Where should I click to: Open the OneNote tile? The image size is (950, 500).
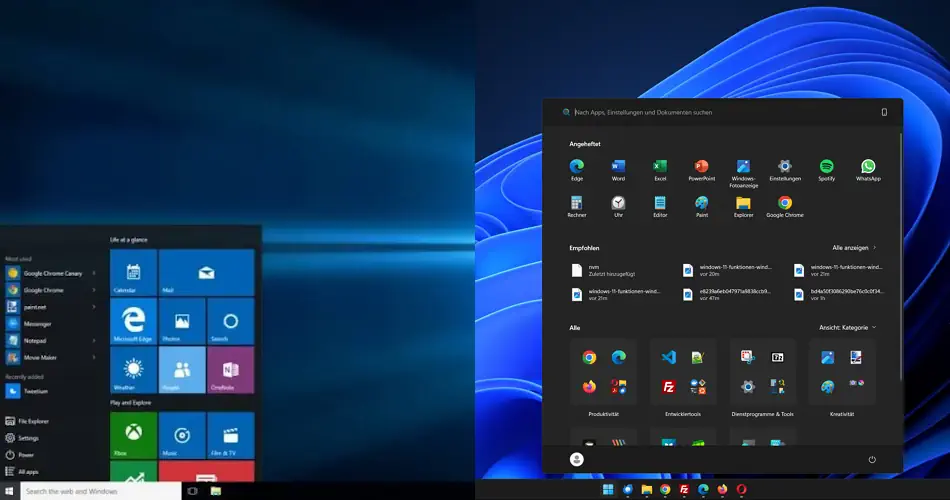pos(231,370)
